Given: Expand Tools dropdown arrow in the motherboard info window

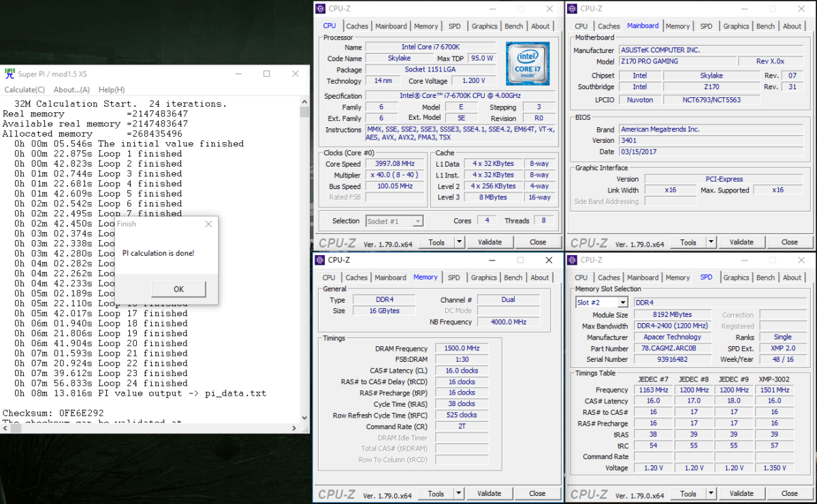Looking at the screenshot, I should coord(711,242).
